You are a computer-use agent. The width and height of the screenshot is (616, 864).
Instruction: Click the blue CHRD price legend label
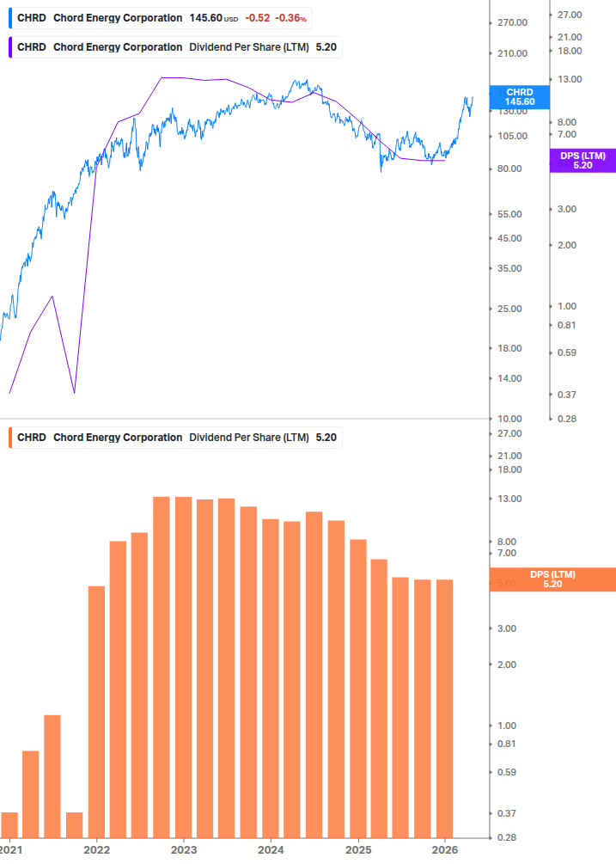(160, 18)
